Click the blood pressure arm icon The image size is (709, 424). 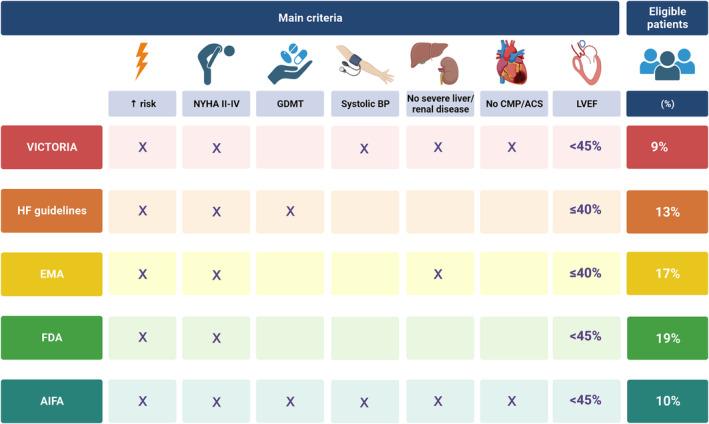pyautogui.click(x=364, y=64)
